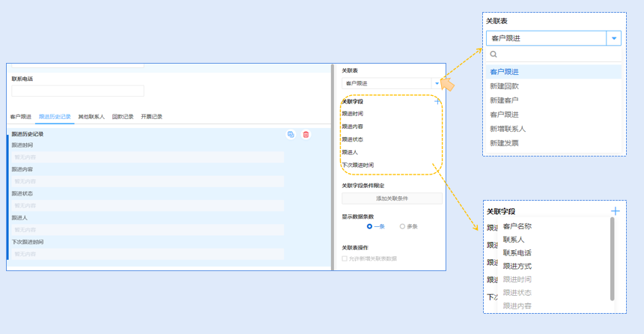
Task: Open the 回款记录 tab
Action: tap(123, 117)
